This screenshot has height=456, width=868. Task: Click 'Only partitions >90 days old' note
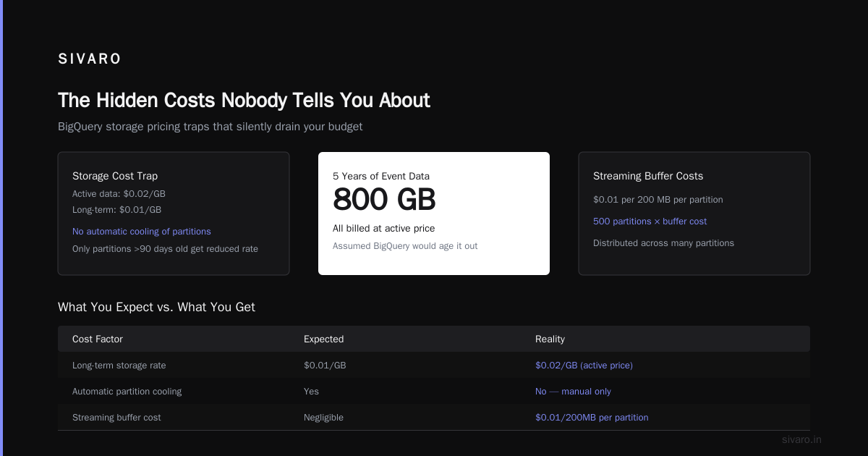click(x=165, y=249)
